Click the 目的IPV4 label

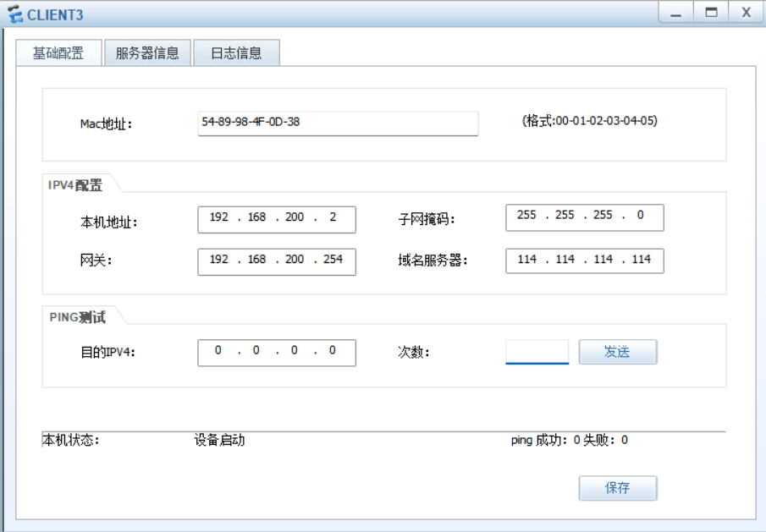tap(107, 352)
